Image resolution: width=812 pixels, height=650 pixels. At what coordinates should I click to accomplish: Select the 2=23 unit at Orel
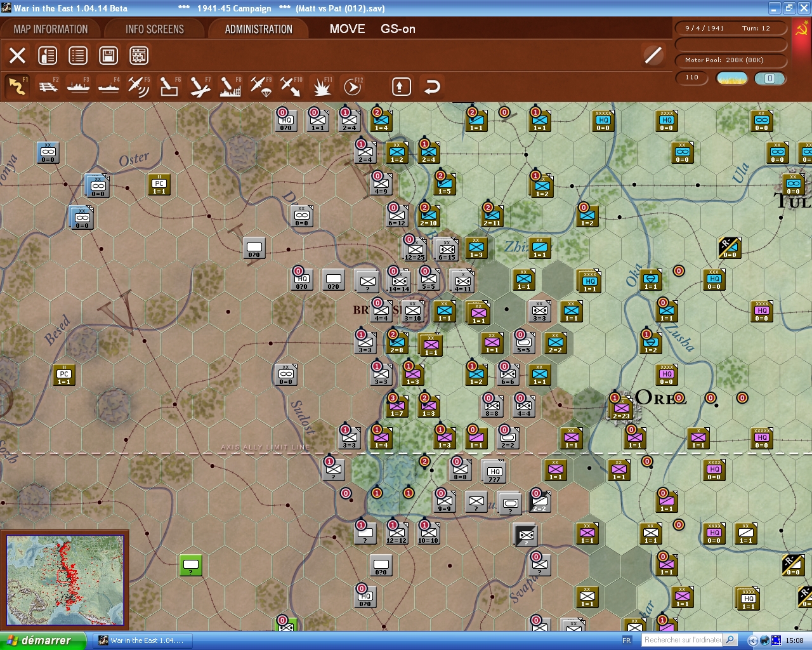tap(621, 409)
